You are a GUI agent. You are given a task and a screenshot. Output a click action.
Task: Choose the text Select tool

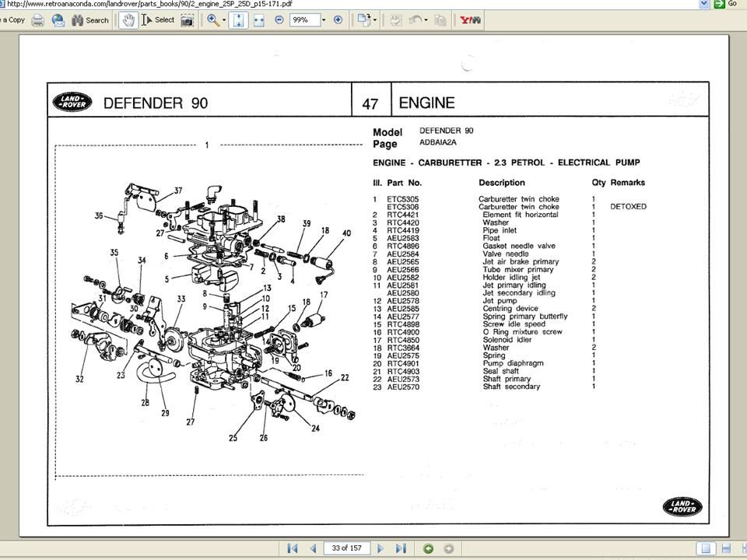coord(158,20)
